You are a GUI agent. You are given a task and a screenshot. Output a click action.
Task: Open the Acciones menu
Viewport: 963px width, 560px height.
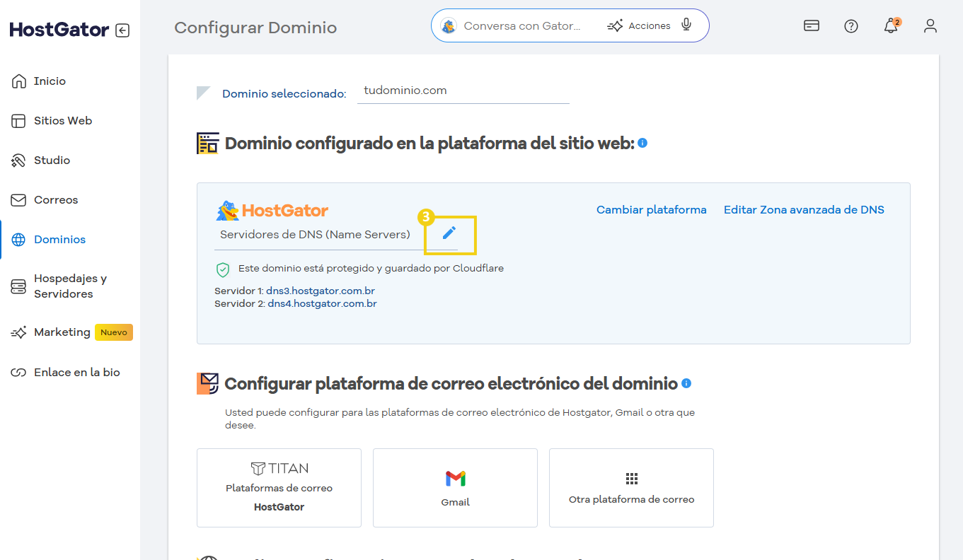point(638,25)
